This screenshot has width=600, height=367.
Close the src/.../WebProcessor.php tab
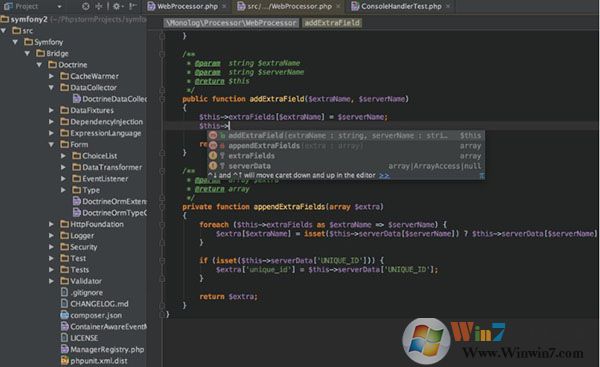[338, 7]
